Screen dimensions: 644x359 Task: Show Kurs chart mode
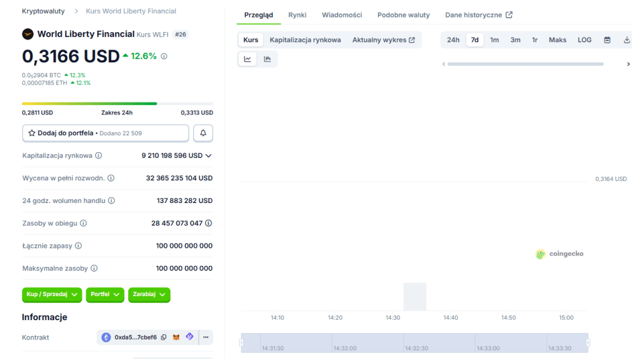point(250,40)
